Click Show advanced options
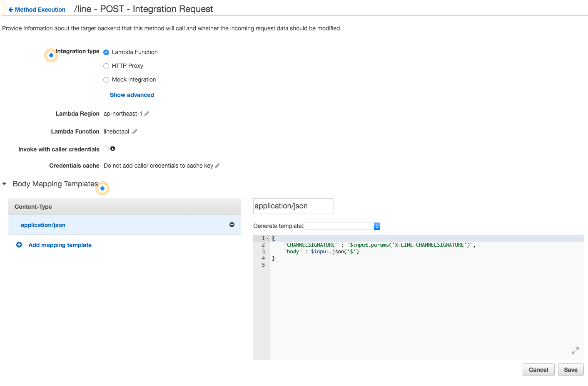This screenshot has width=588, height=386. coord(132,94)
